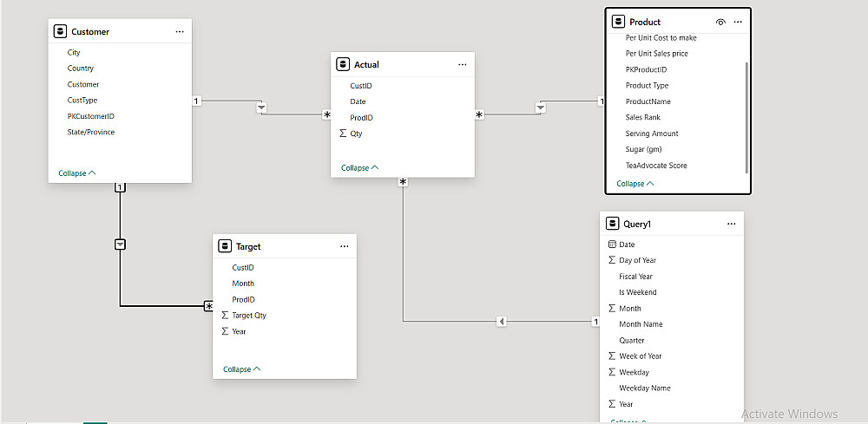Open more options for Query1 table
The image size is (868, 424).
pyautogui.click(x=732, y=224)
